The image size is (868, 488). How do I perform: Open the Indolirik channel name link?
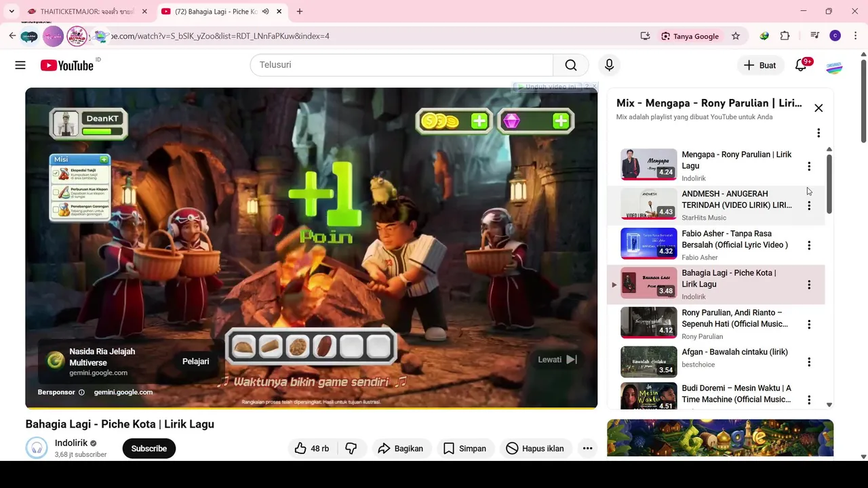coord(71,443)
